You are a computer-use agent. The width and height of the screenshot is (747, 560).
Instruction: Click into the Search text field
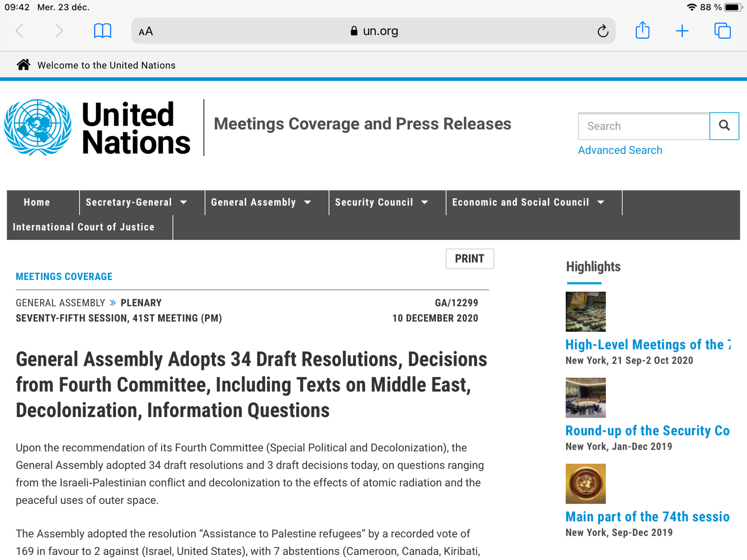click(643, 126)
